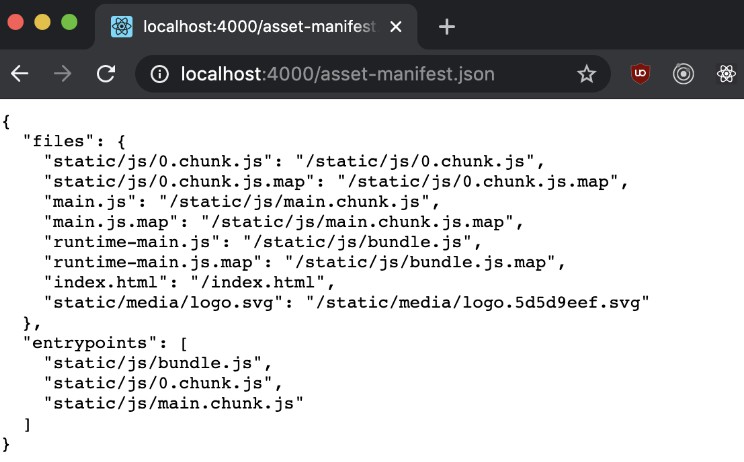The image size is (744, 462).
Task: Click the React favicon on the tab
Action: tap(122, 26)
